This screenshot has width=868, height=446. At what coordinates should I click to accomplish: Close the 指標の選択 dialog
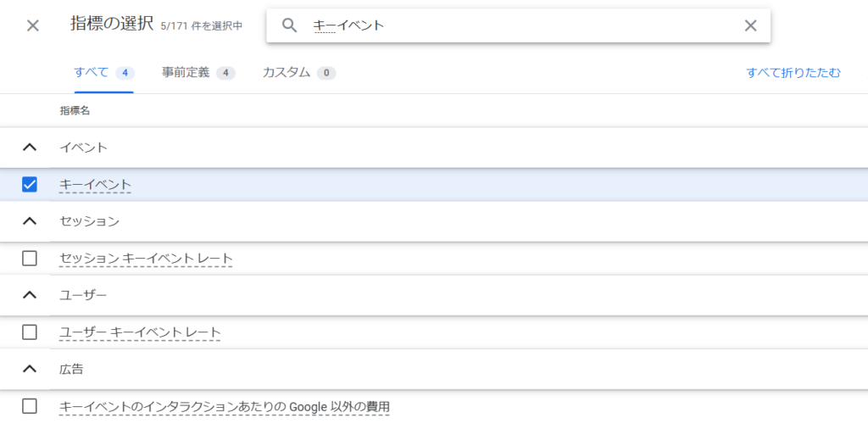(x=33, y=25)
